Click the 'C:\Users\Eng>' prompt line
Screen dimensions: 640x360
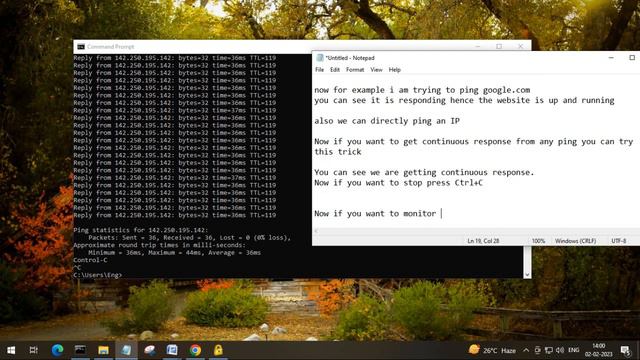(98, 275)
